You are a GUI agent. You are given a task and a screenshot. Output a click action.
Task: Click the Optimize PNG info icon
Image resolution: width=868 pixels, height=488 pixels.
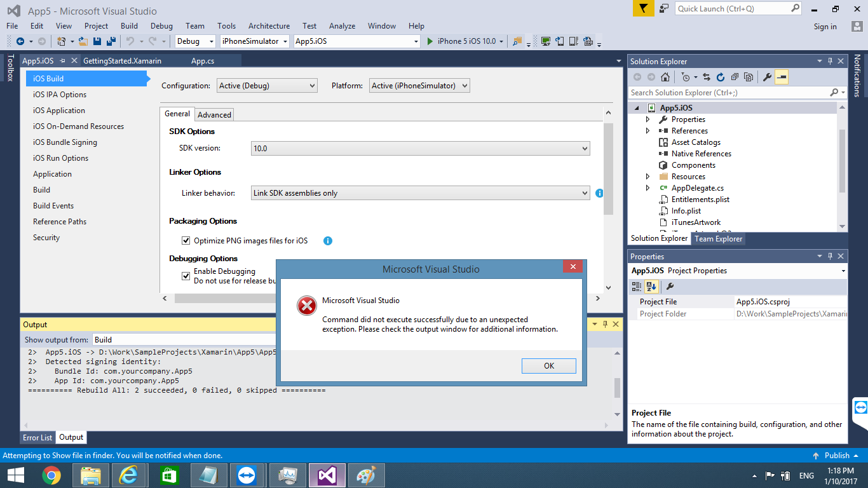coord(328,241)
